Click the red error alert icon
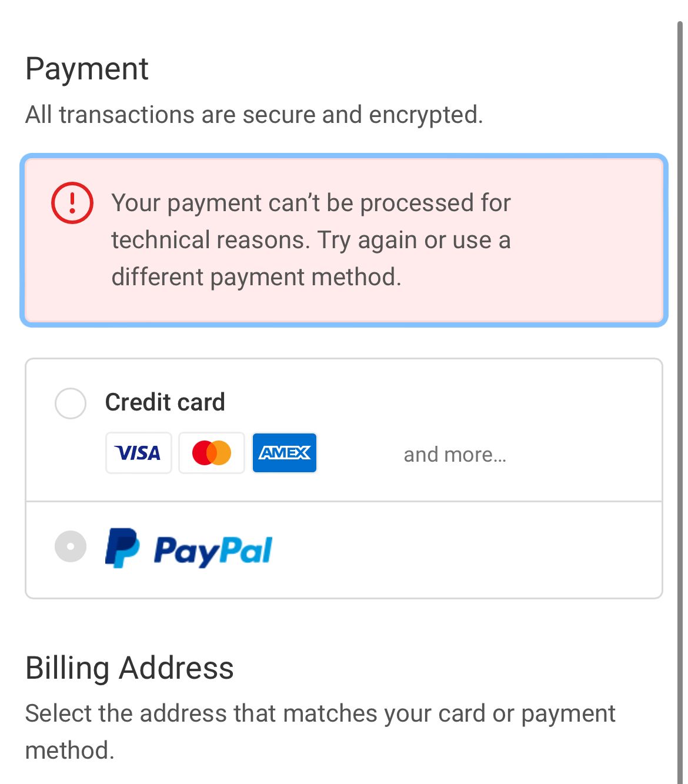688x784 pixels. 72,203
